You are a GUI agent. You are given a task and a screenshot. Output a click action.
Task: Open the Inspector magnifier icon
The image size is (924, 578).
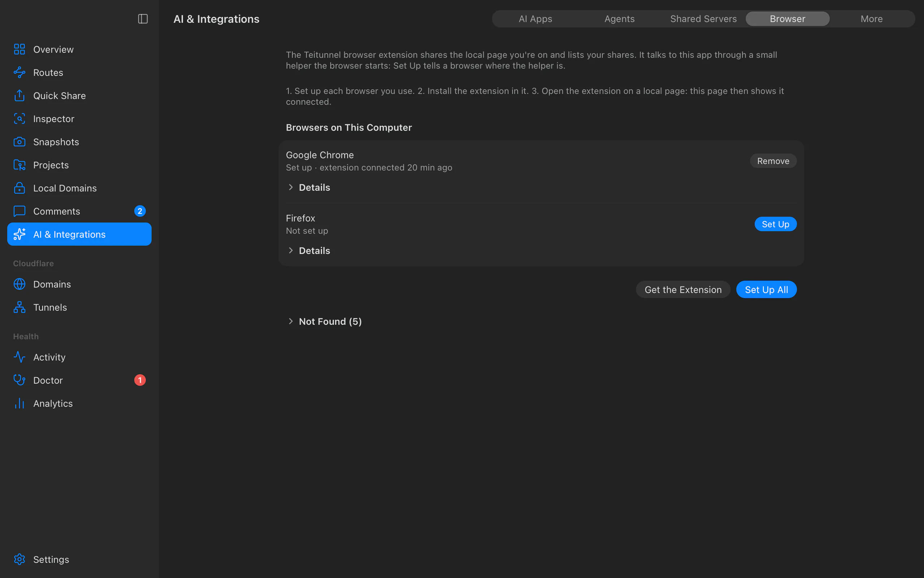coord(19,119)
